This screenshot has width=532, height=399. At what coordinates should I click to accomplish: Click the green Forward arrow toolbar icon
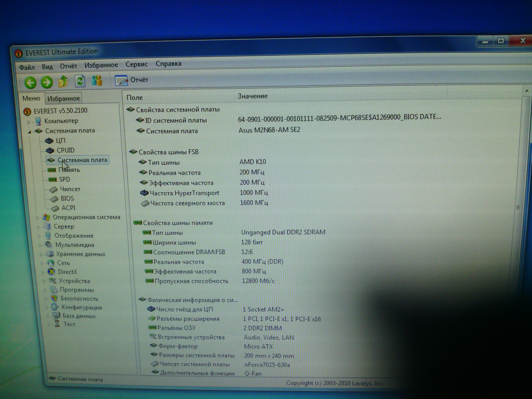[47, 82]
